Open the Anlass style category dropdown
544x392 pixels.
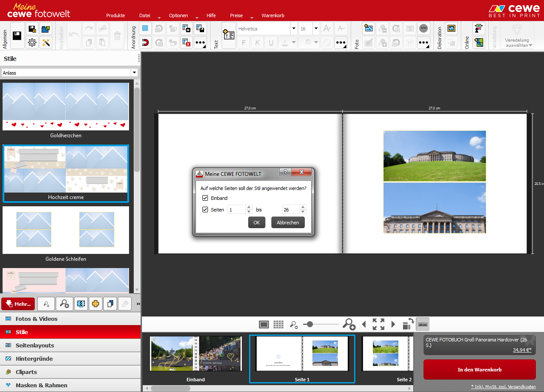[134, 73]
